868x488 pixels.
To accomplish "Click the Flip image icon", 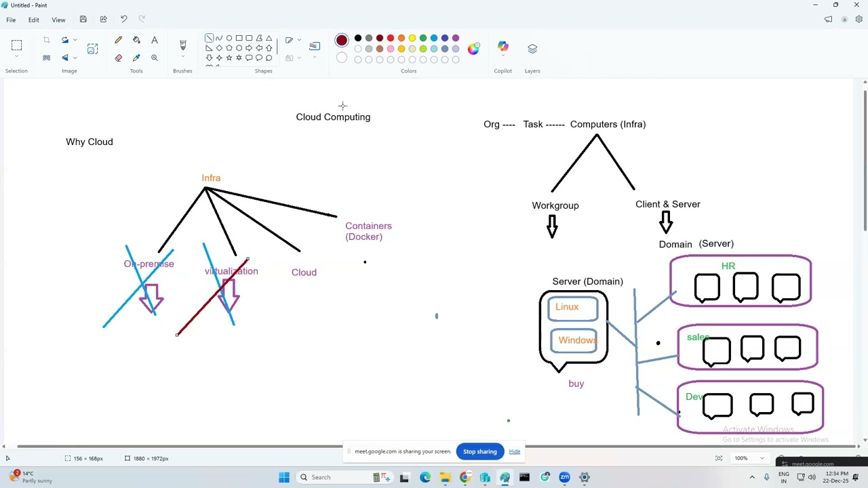I will click(x=65, y=58).
